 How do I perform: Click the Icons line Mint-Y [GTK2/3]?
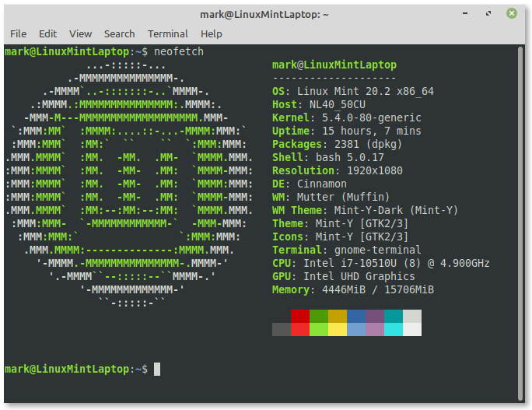[x=341, y=237]
